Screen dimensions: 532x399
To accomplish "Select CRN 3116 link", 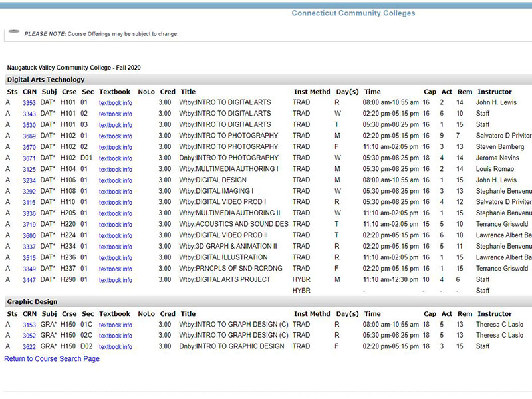I will pyautogui.click(x=29, y=203).
